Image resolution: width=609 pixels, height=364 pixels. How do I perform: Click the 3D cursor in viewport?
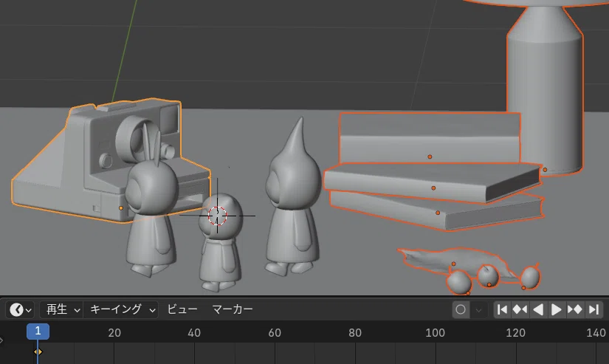pyautogui.click(x=217, y=216)
